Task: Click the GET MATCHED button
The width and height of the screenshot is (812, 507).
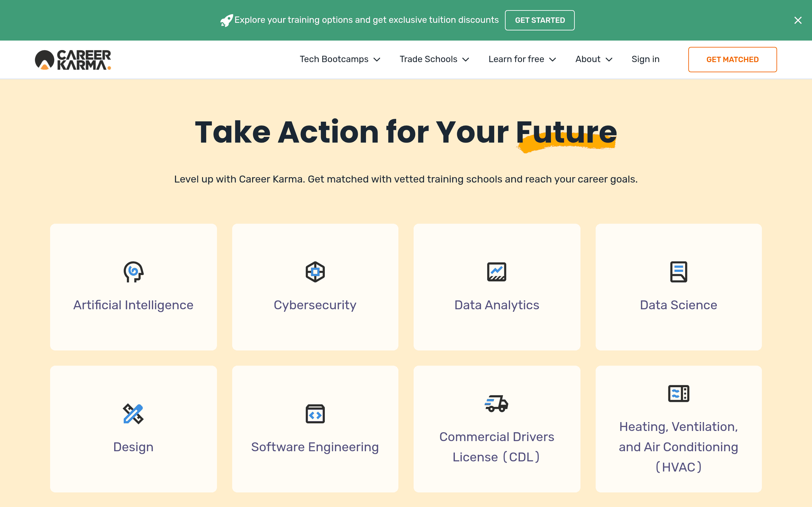Action: (732, 59)
